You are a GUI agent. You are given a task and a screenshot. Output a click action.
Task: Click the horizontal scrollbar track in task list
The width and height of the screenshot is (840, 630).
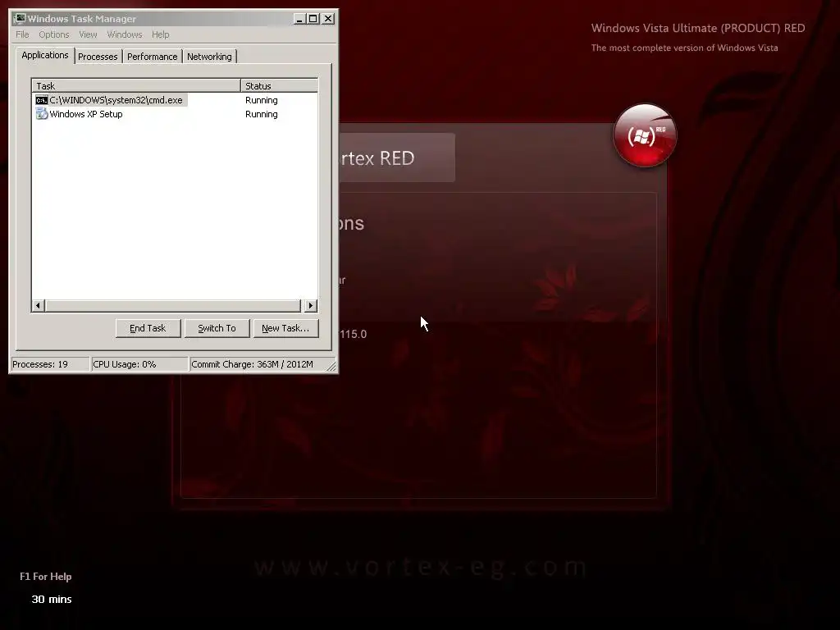pos(173,306)
